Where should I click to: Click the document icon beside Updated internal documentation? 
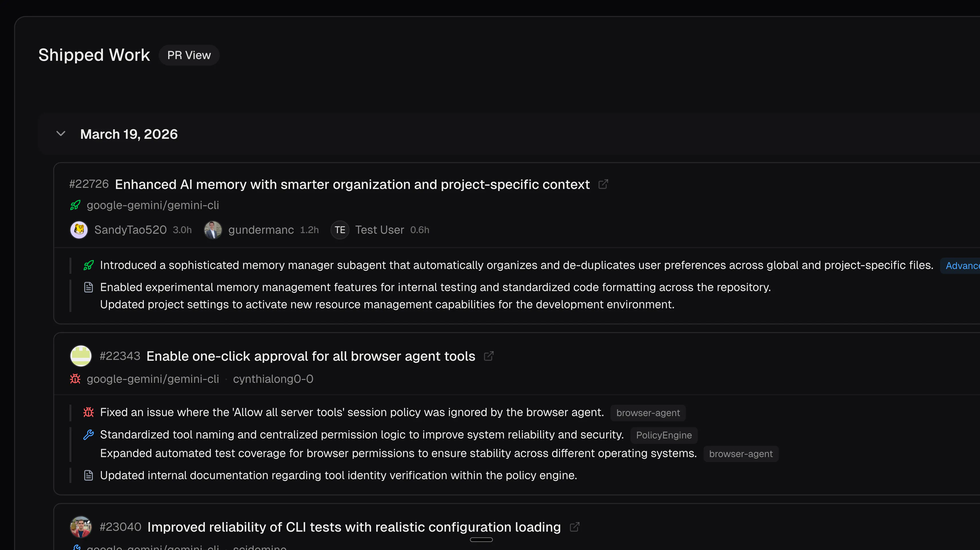tap(88, 475)
